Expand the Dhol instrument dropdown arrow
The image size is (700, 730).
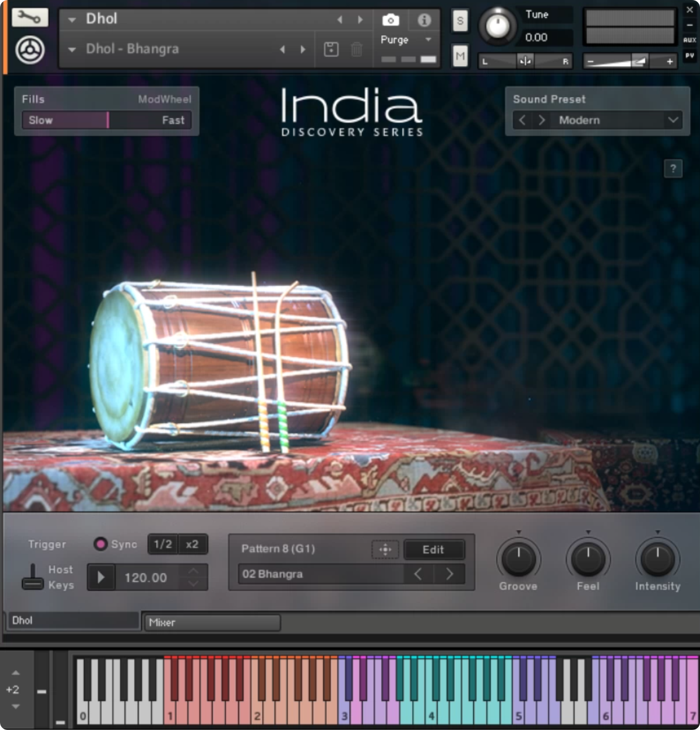coord(72,20)
